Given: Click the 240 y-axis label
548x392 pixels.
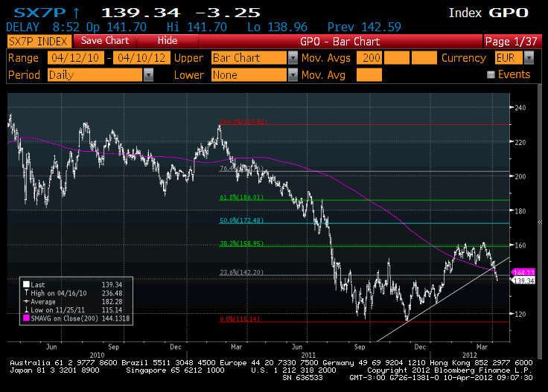Looking at the screenshot, I should 520,108.
